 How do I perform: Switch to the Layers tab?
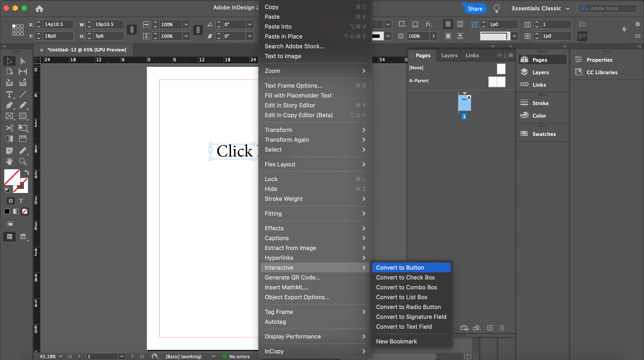(x=449, y=55)
